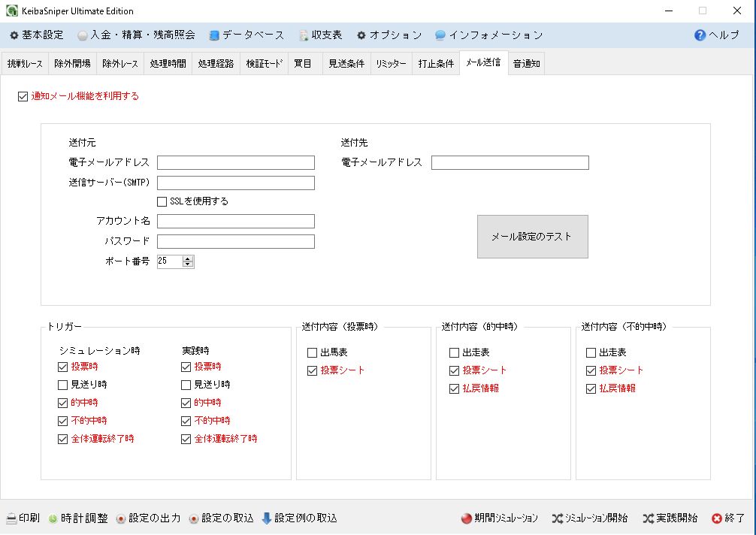
Task: Click the メール設定のテスト button
Action: pyautogui.click(x=532, y=237)
